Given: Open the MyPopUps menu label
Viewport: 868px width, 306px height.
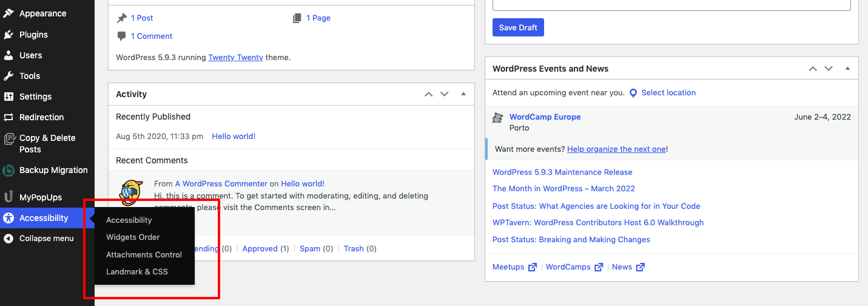Looking at the screenshot, I should (41, 197).
